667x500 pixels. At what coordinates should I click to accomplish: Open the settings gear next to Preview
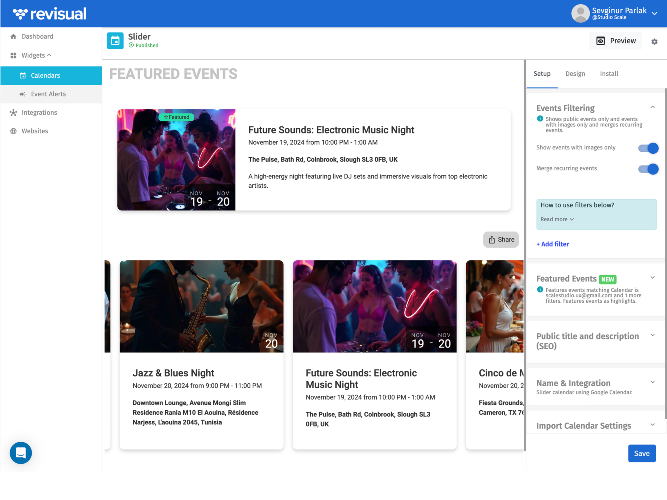pyautogui.click(x=654, y=41)
